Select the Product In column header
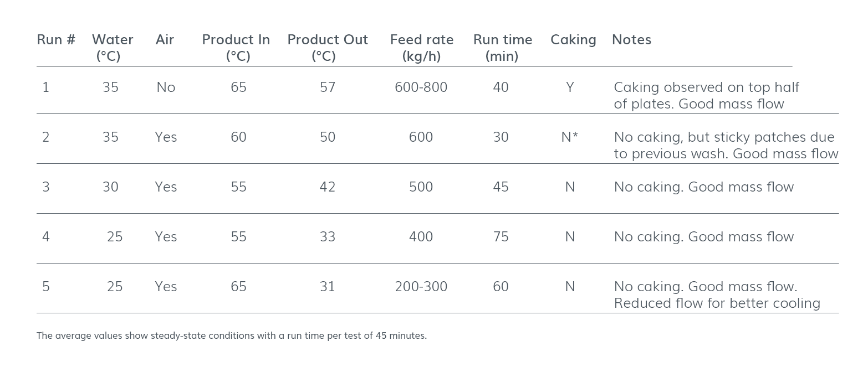Image resolution: width=868 pixels, height=372 pixels. coord(236,48)
